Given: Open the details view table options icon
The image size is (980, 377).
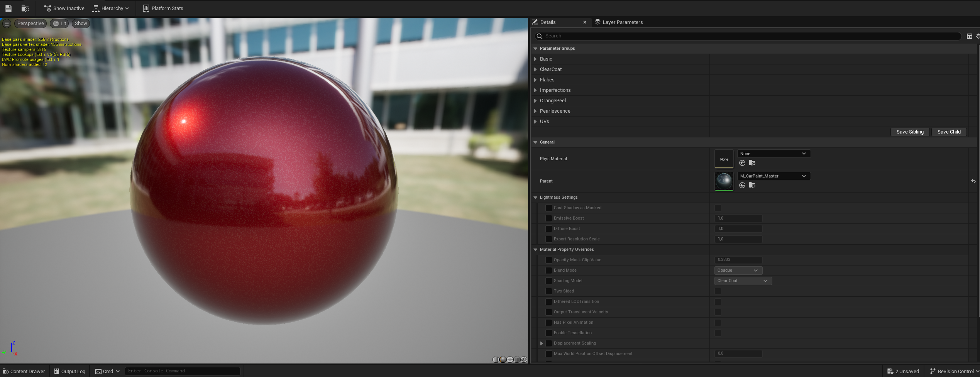Looking at the screenshot, I should coord(969,36).
